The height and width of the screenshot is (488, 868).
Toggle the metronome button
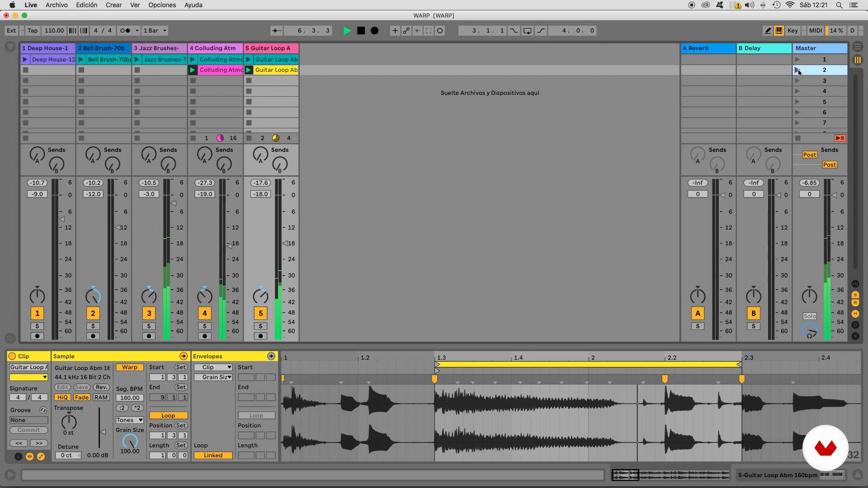pyautogui.click(x=125, y=31)
